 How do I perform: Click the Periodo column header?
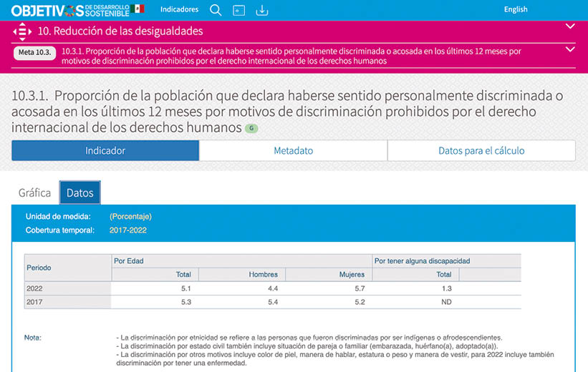point(39,268)
